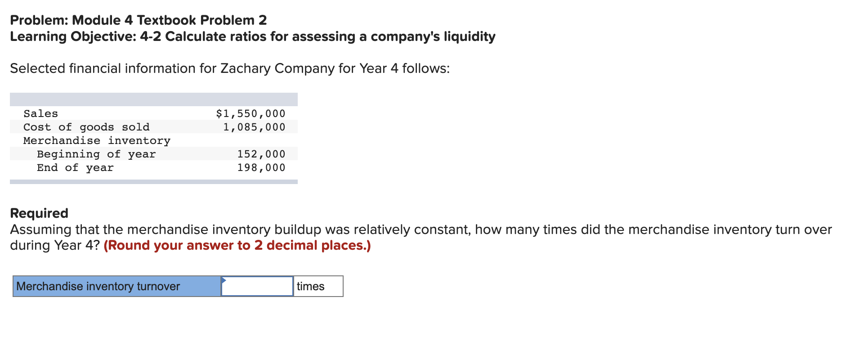Click the Merchandise inventory row label
The image size is (868, 351).
click(x=97, y=140)
